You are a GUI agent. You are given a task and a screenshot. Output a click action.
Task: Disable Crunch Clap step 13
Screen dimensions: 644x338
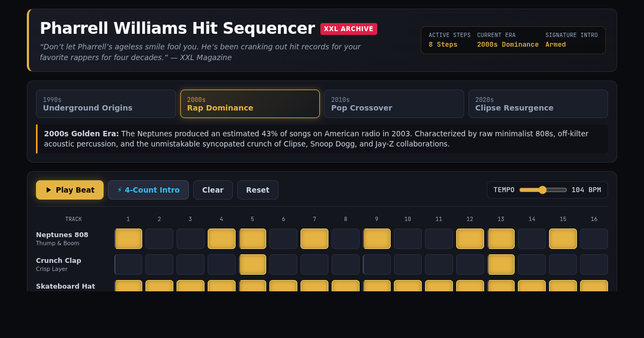pyautogui.click(x=501, y=264)
